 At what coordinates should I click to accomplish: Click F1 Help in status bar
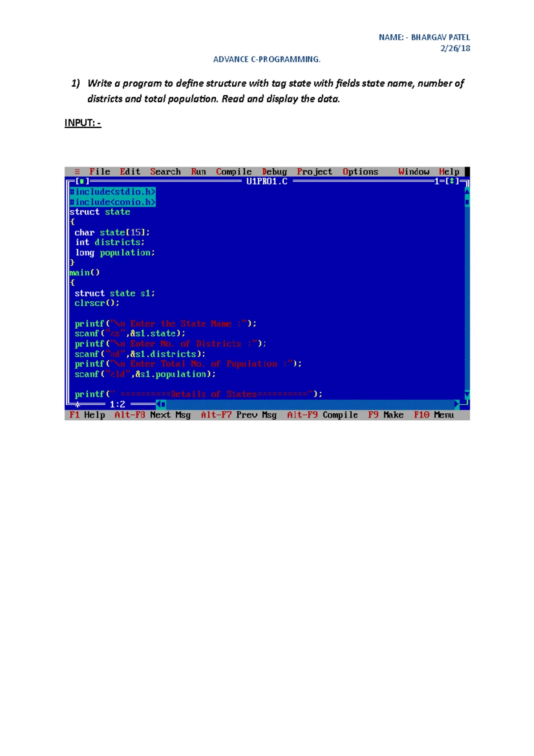pos(87,415)
